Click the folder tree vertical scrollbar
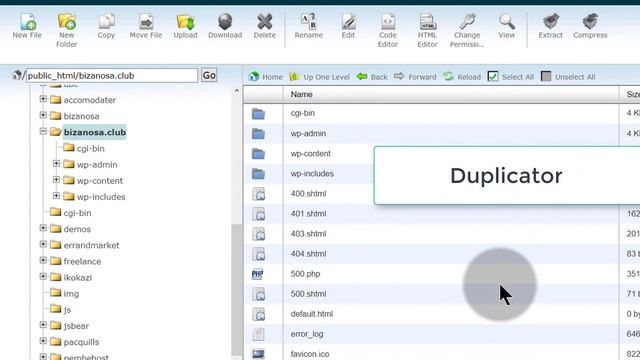Image resolution: width=640 pixels, height=360 pixels. point(236,290)
